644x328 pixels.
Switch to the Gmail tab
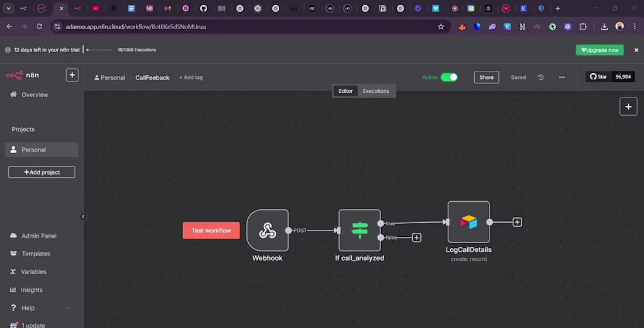pos(167,8)
